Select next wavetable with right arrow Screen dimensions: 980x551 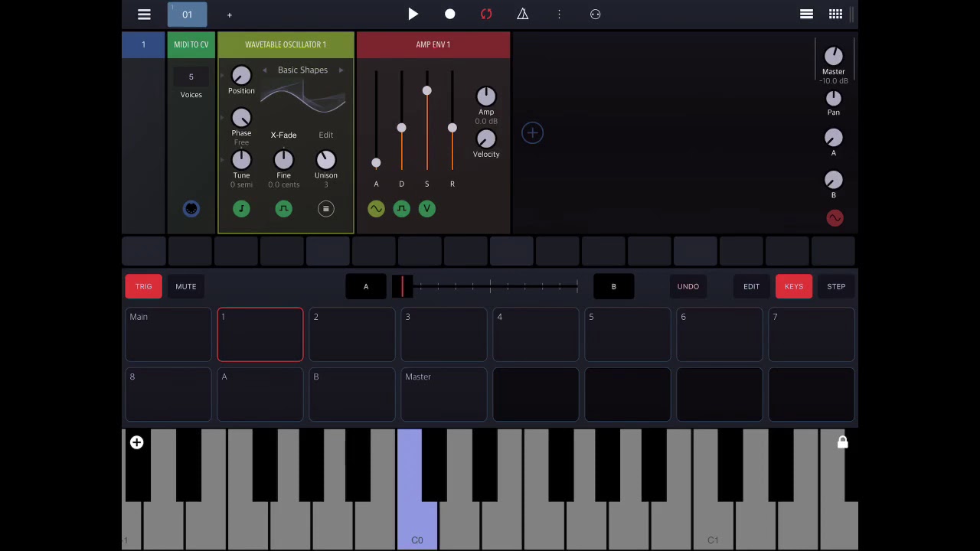click(341, 70)
